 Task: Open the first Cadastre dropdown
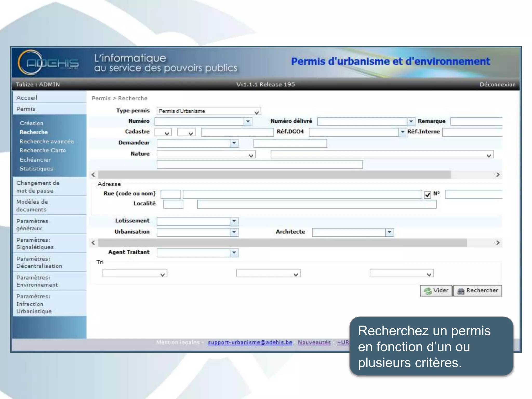163,132
